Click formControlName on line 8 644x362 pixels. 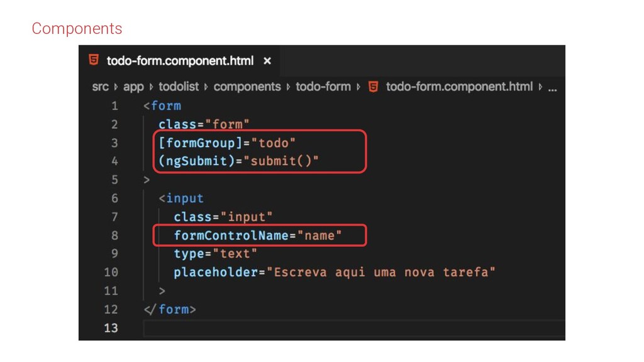pos(230,235)
